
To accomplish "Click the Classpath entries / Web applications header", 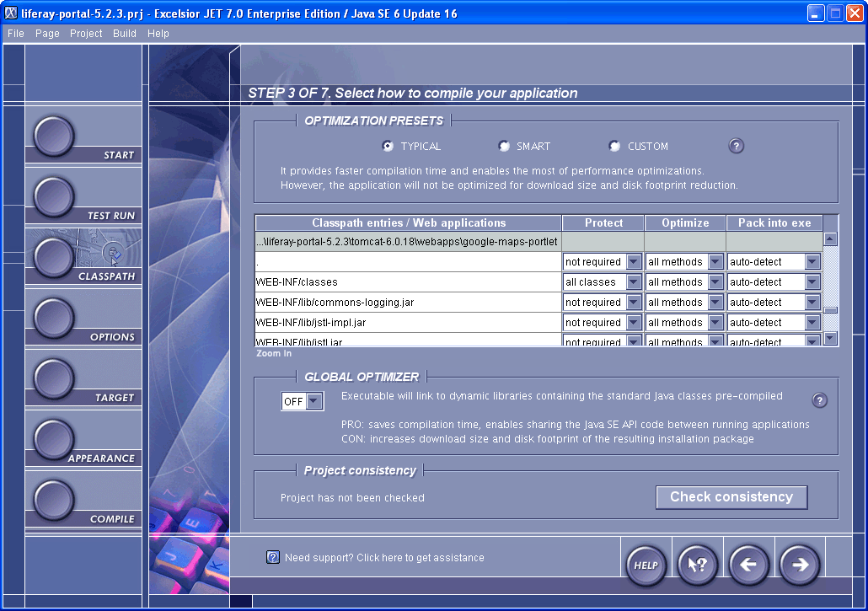I will pos(409,223).
